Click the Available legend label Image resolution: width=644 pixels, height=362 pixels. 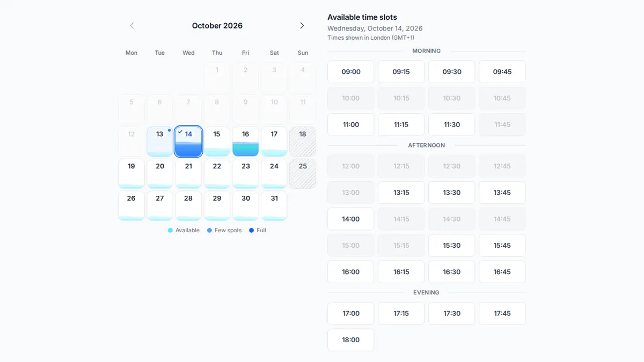pos(187,231)
